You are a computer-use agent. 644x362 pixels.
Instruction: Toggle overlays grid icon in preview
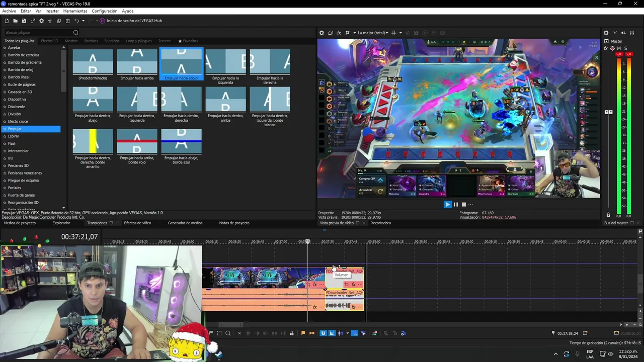[394, 33]
